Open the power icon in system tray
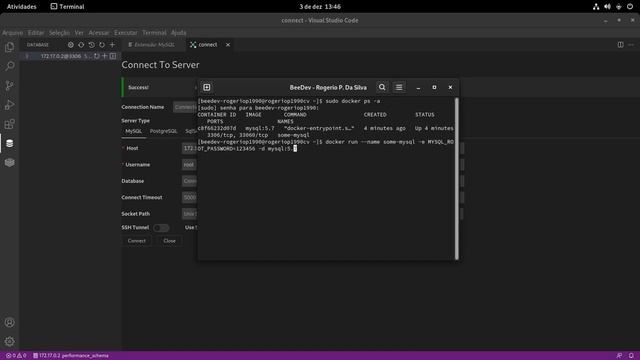The width and height of the screenshot is (640, 360). click(630, 7)
